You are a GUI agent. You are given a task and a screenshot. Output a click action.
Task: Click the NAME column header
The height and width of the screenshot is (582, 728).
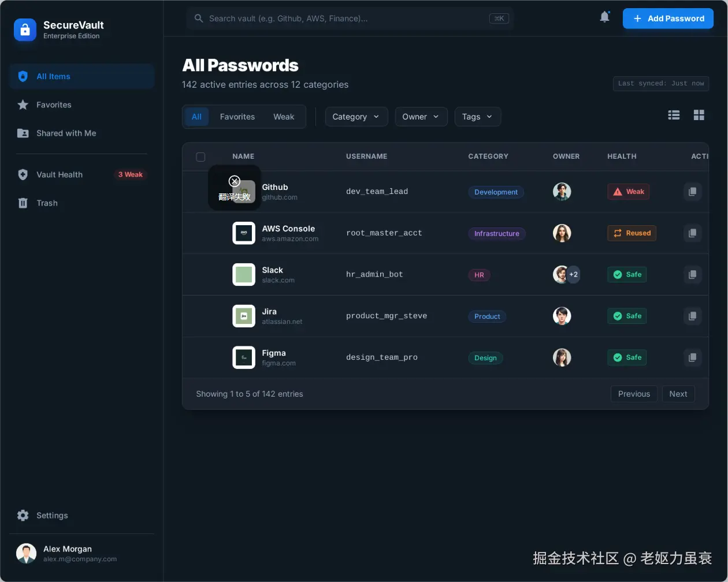pyautogui.click(x=243, y=156)
